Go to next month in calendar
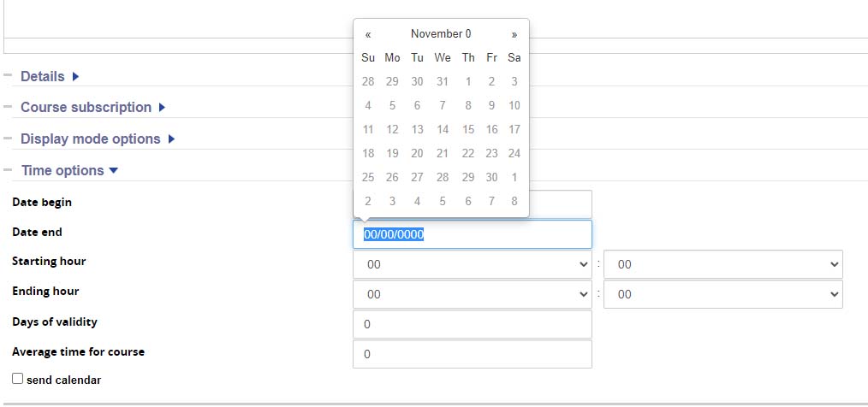 pos(514,35)
